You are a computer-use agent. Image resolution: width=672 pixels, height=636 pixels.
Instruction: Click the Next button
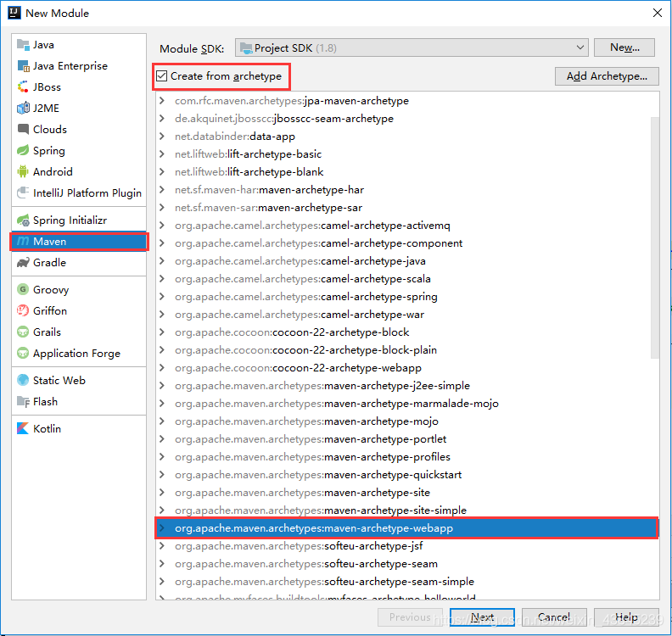click(x=482, y=617)
